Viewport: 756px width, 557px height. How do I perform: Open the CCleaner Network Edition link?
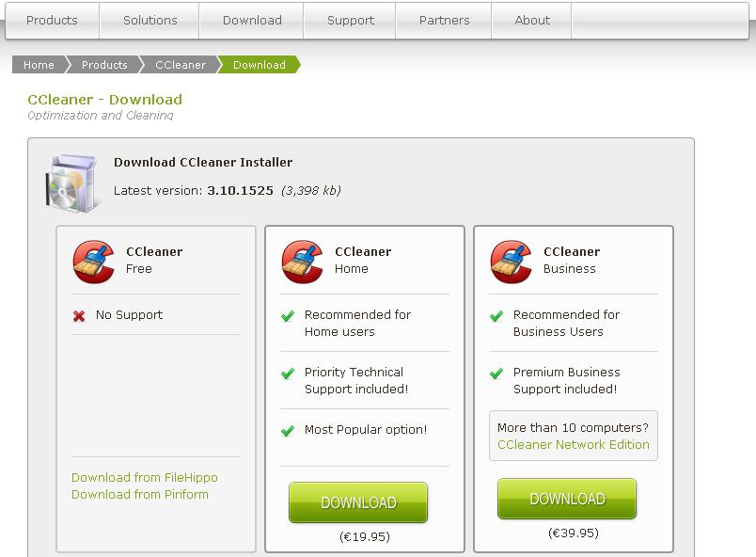(574, 445)
